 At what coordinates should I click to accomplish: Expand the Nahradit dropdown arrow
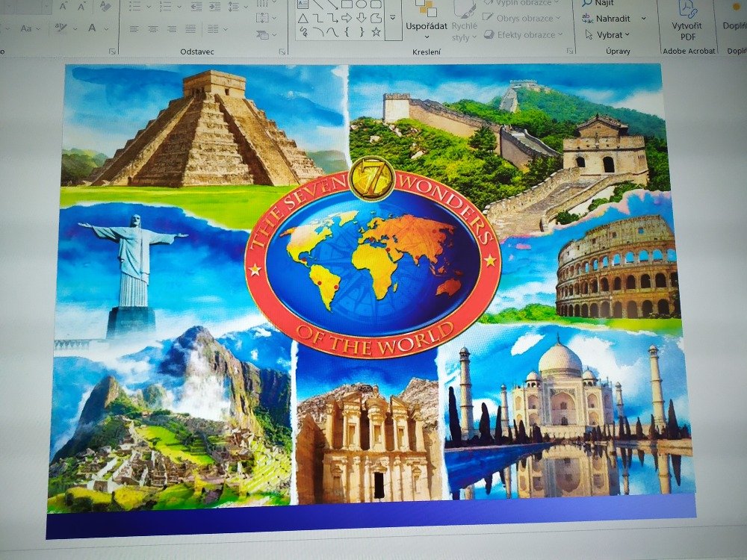644,19
